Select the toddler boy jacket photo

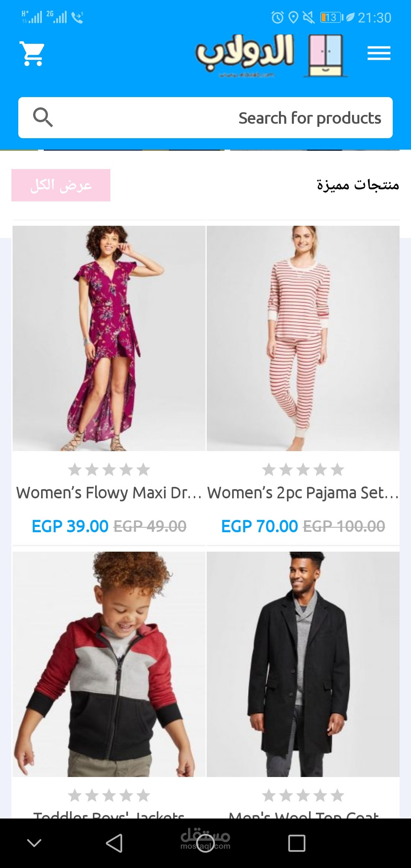coord(109,664)
